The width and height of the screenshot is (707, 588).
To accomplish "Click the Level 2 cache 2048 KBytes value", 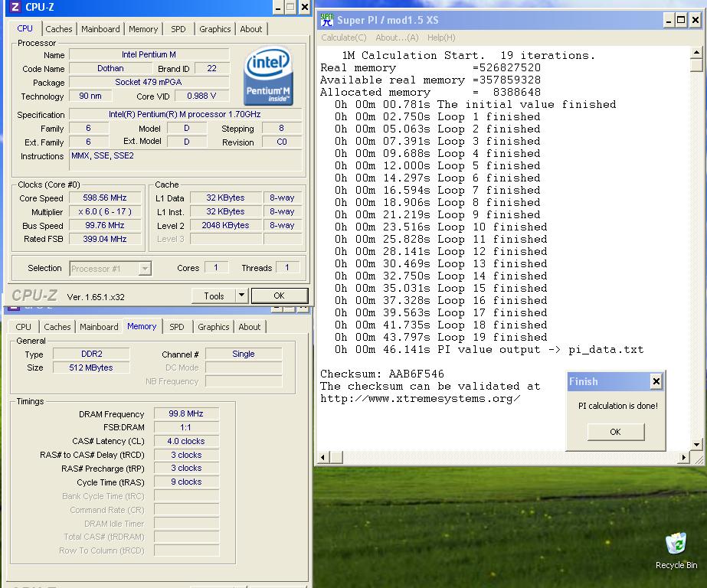I will 225,225.
